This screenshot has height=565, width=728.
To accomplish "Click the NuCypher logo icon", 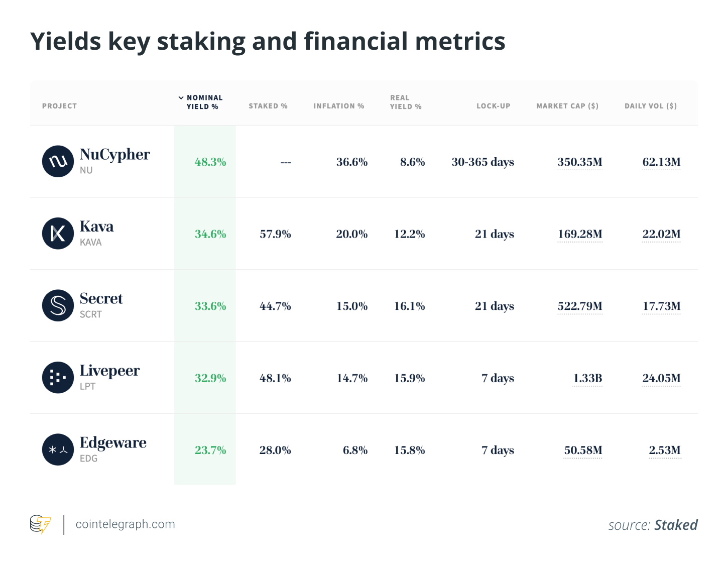I will click(58, 162).
